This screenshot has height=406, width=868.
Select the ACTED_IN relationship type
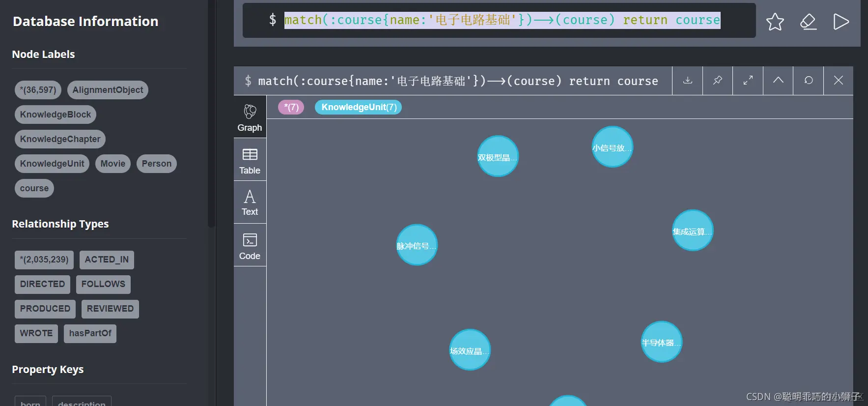pyautogui.click(x=107, y=260)
